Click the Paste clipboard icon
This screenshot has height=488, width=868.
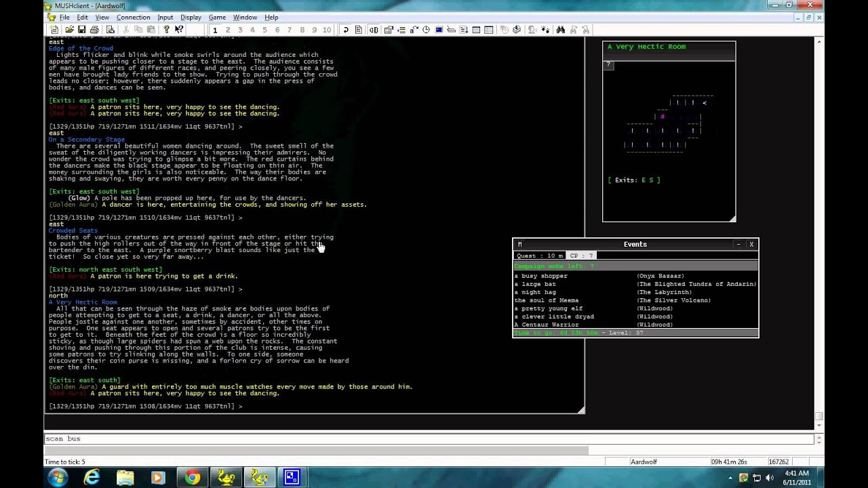pyautogui.click(x=151, y=30)
